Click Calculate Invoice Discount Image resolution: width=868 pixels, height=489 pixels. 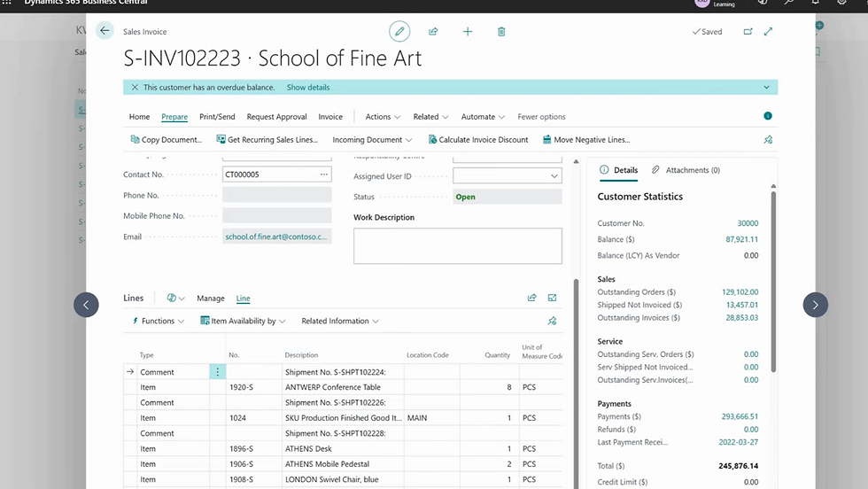click(x=478, y=140)
